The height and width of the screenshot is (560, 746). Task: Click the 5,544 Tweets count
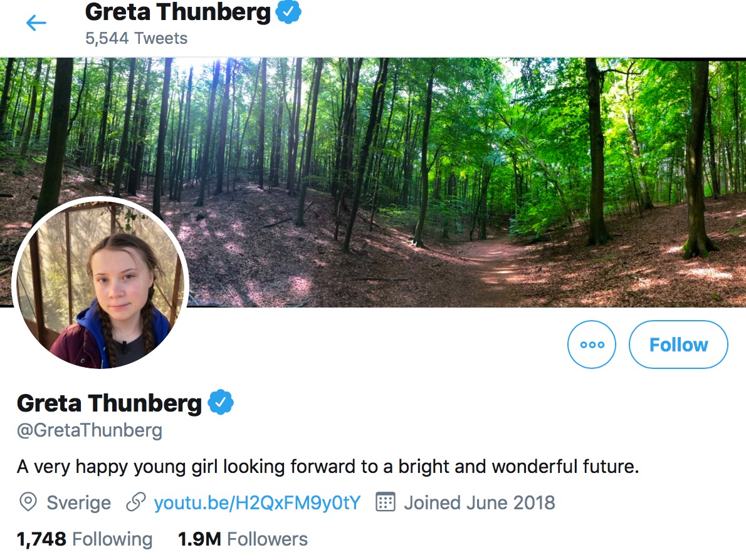(x=136, y=38)
